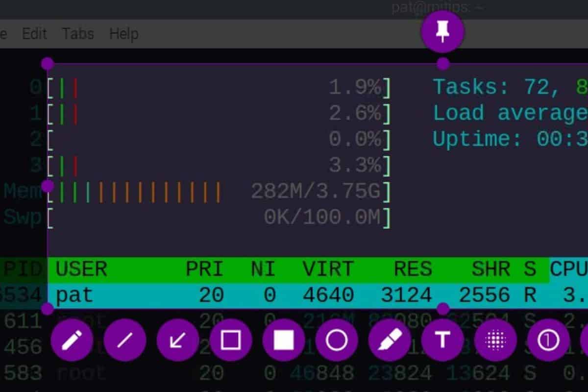This screenshot has height=392, width=588.
Task: Choose the Arrow annotation tool
Action: 178,340
